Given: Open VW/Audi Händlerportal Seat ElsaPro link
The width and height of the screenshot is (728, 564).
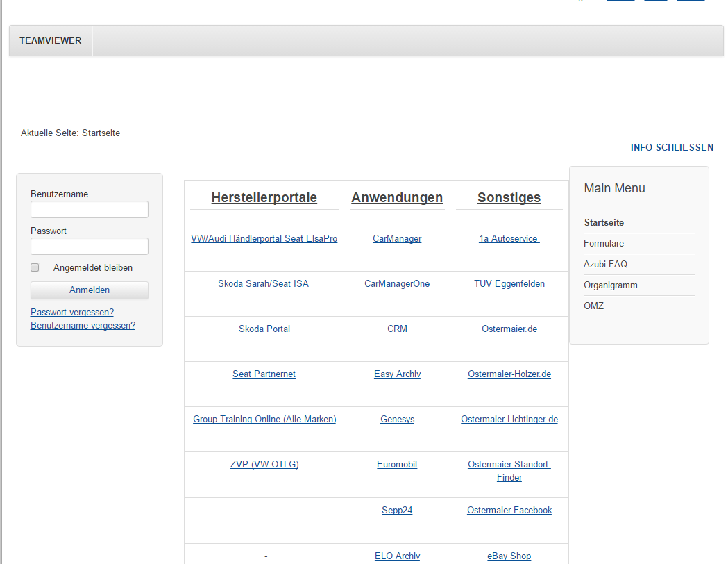Looking at the screenshot, I should tap(264, 238).
